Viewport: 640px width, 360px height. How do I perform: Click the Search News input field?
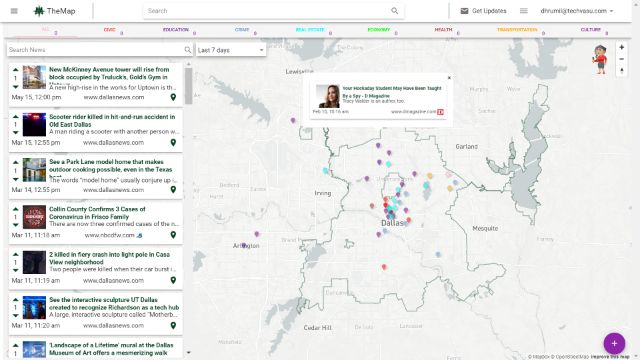click(x=95, y=50)
